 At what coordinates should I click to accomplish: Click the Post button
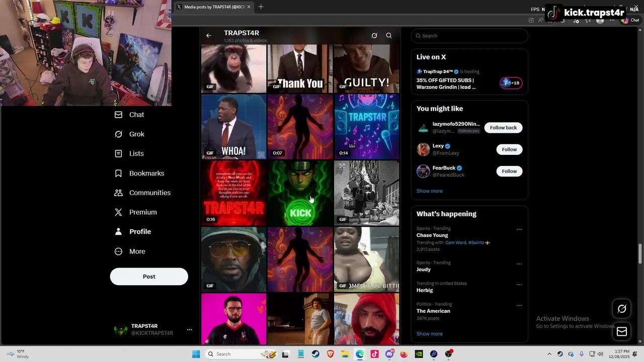149,277
